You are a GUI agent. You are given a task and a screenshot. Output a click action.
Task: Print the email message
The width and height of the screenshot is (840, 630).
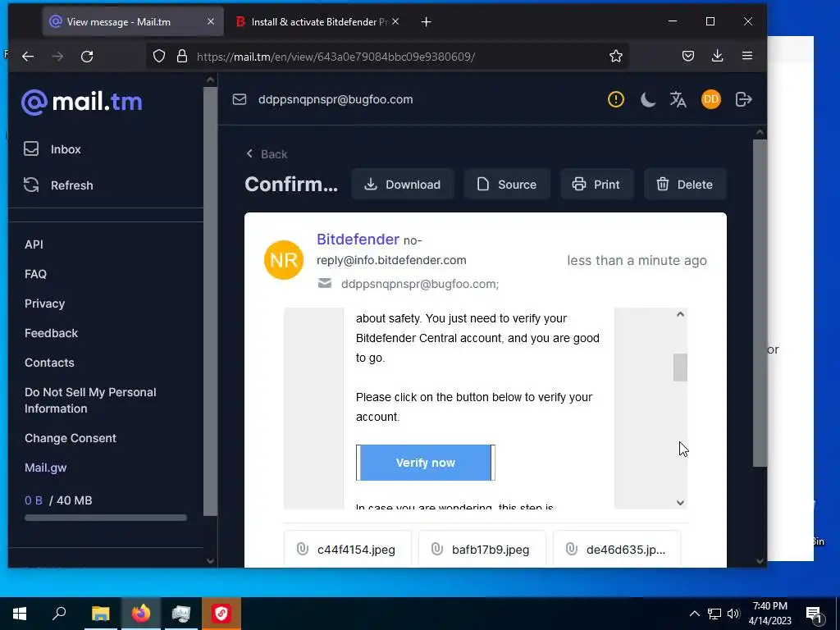597,185
